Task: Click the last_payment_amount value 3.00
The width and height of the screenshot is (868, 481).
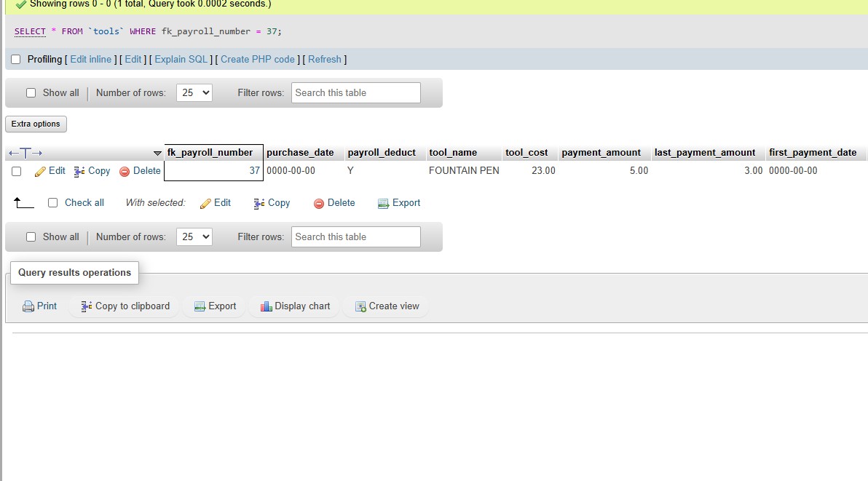Action: (x=754, y=171)
